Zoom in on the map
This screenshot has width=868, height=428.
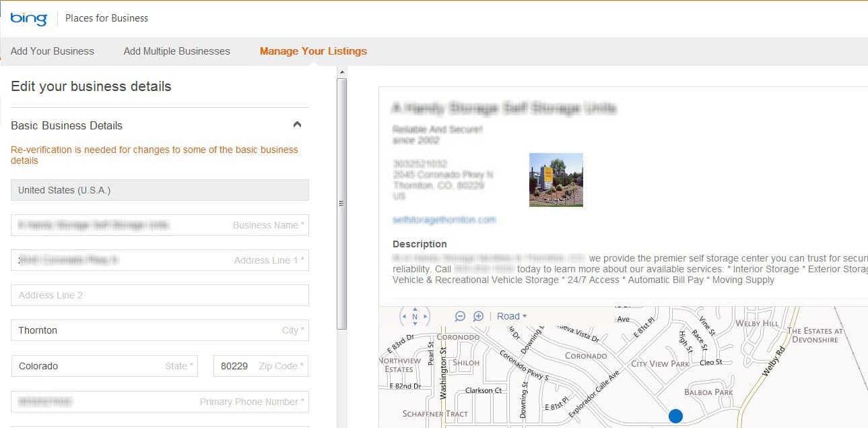478,316
